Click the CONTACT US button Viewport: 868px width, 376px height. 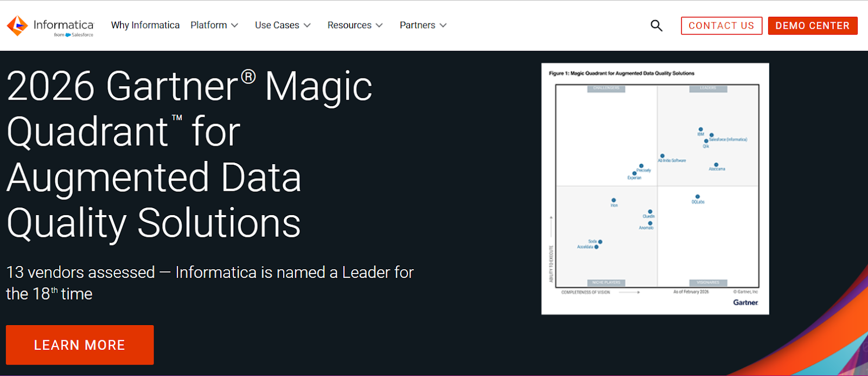pyautogui.click(x=722, y=25)
